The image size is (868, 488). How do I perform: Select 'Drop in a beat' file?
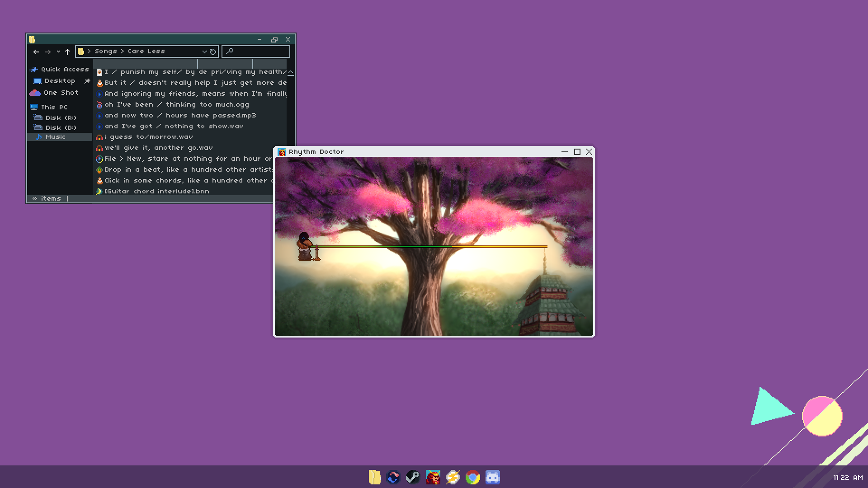coord(184,169)
